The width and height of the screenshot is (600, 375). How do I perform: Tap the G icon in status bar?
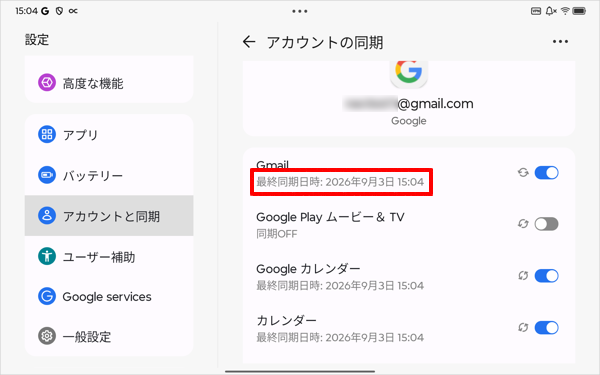pos(45,11)
